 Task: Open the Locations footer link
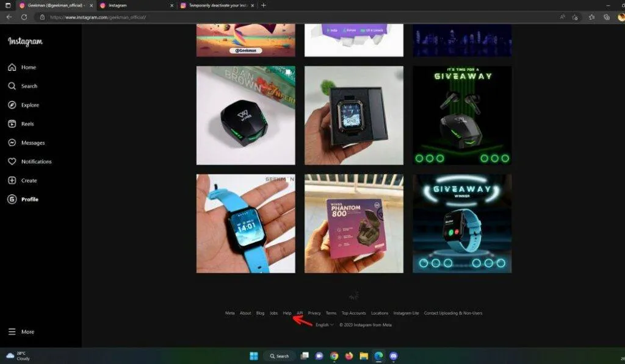pyautogui.click(x=380, y=313)
